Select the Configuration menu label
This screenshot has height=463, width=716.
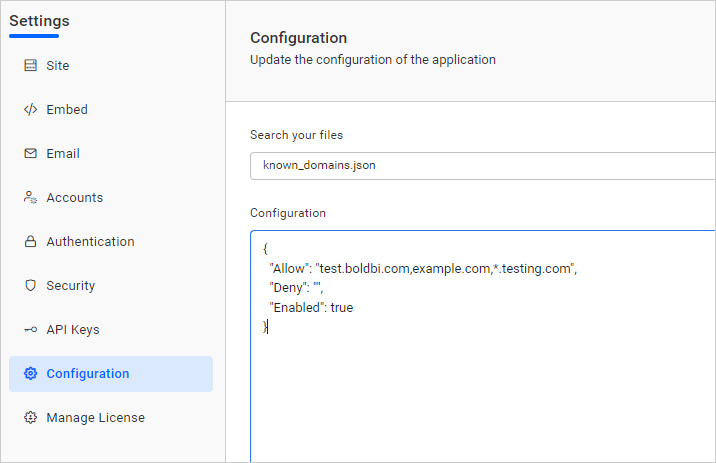tap(88, 374)
